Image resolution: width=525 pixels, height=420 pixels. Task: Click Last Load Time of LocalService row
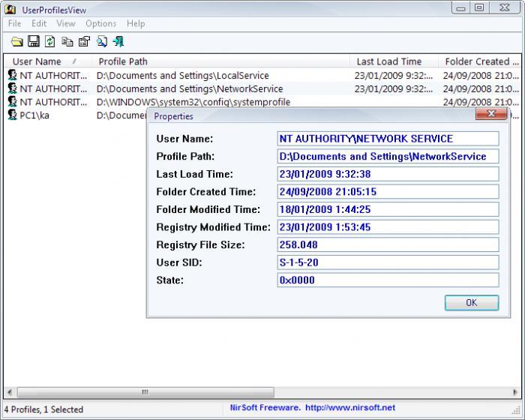394,75
